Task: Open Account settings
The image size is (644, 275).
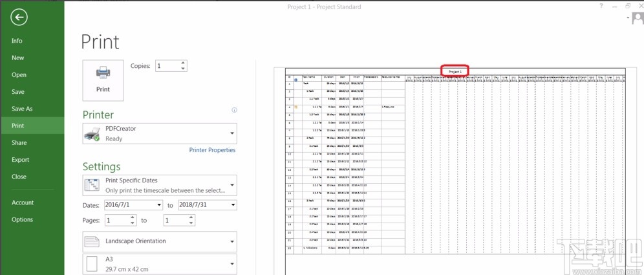Action: [x=23, y=203]
